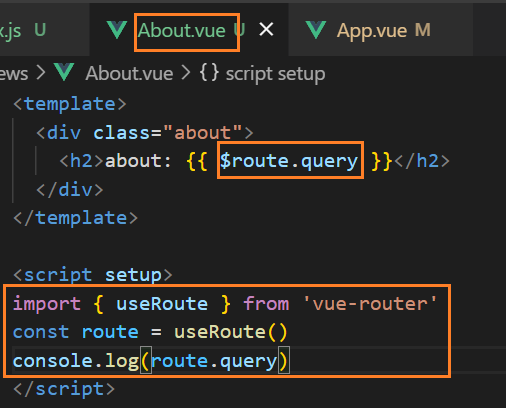
Task: Click the useRoute() call on the const line
Action: (x=231, y=332)
